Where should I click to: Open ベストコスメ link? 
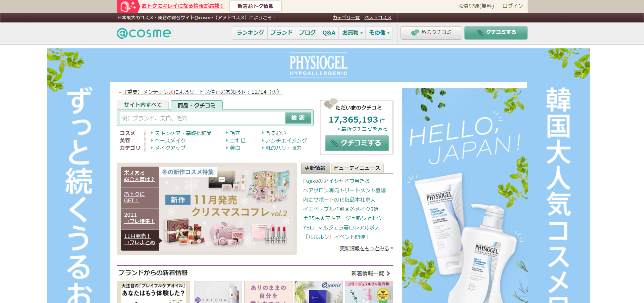pos(378,17)
